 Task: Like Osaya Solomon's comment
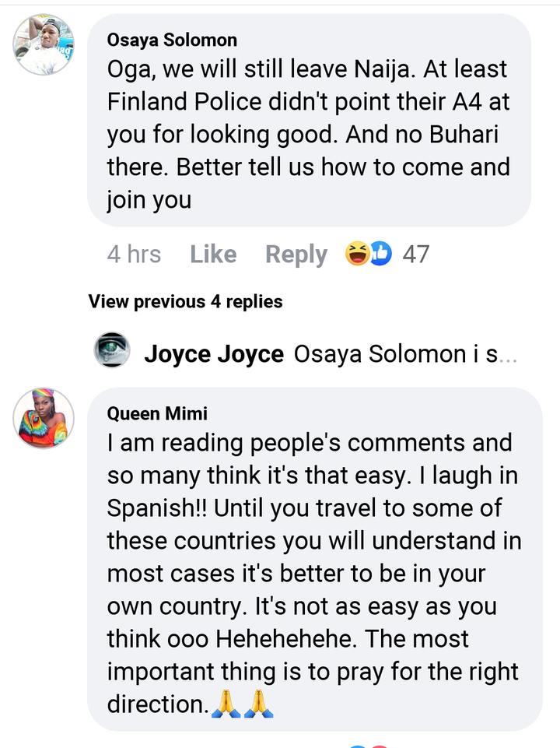click(213, 255)
